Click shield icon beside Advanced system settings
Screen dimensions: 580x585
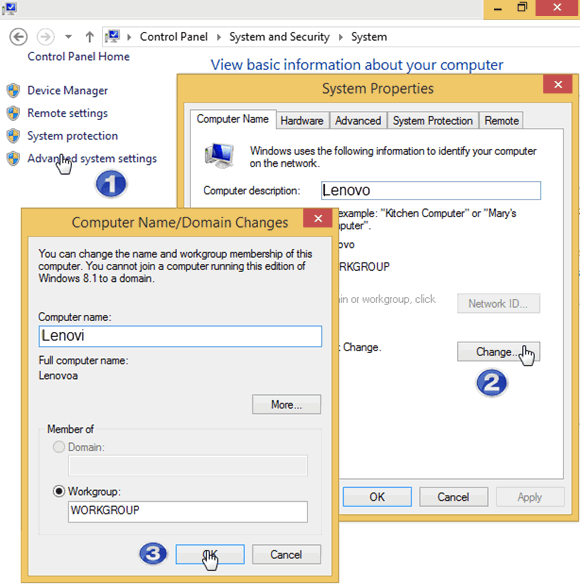tap(13, 159)
